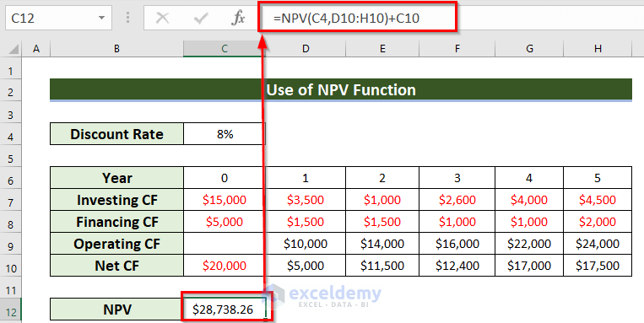Click the Enter checkmark formula bar icon
The image size is (644, 323).
coord(200,18)
